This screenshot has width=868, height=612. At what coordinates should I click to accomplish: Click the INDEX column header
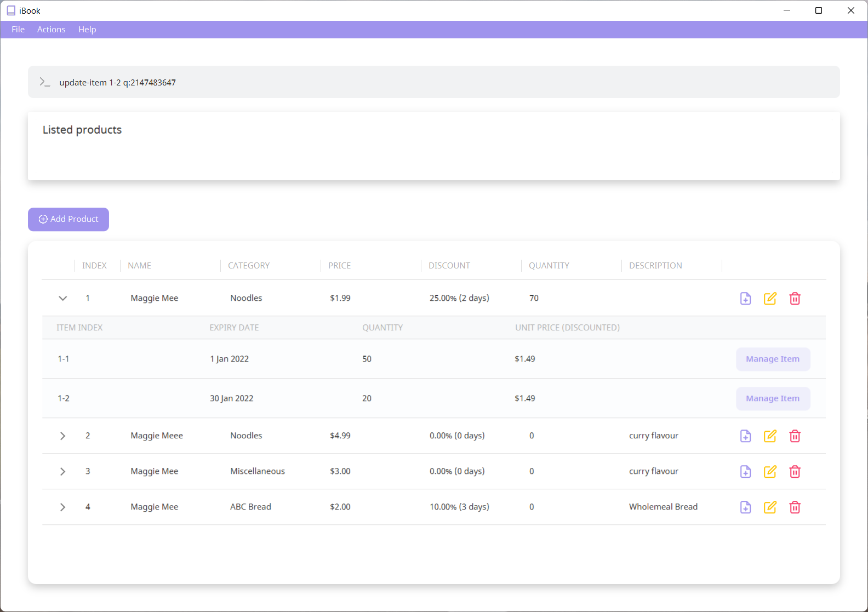coord(94,266)
